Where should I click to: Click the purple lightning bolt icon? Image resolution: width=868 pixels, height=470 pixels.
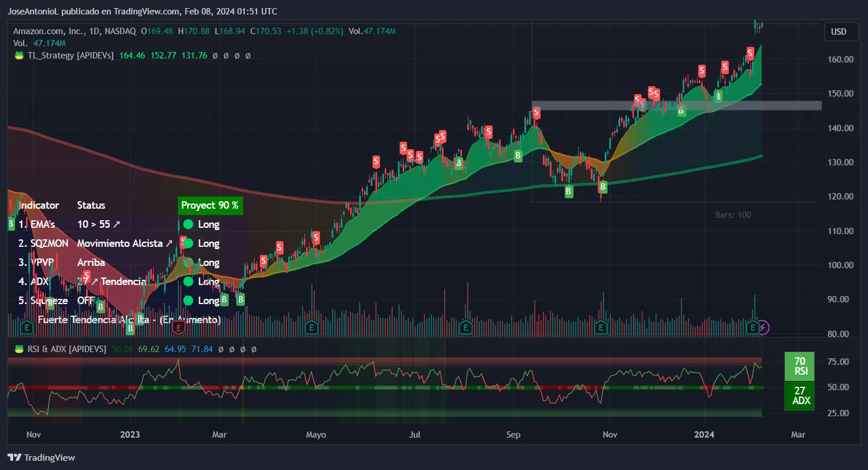coord(763,328)
